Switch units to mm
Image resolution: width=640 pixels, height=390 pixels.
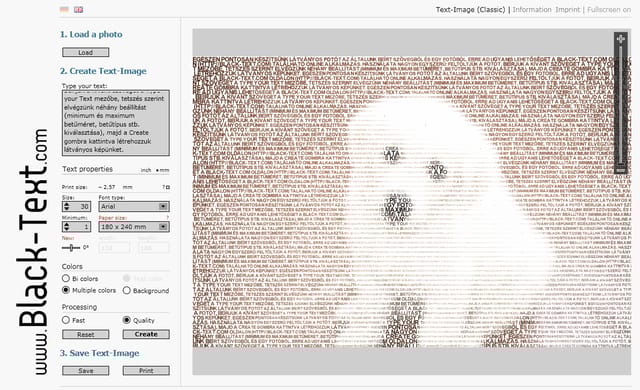162,170
